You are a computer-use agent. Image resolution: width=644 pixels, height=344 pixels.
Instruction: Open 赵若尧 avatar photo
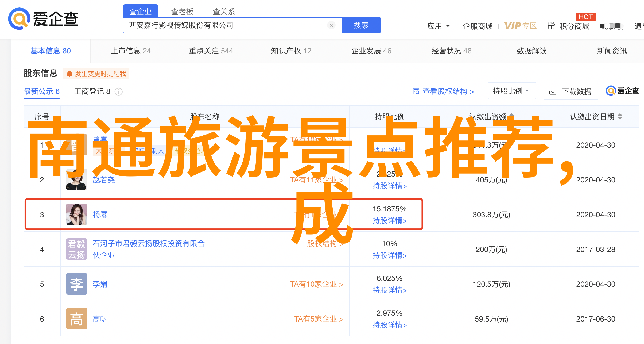[x=77, y=179]
